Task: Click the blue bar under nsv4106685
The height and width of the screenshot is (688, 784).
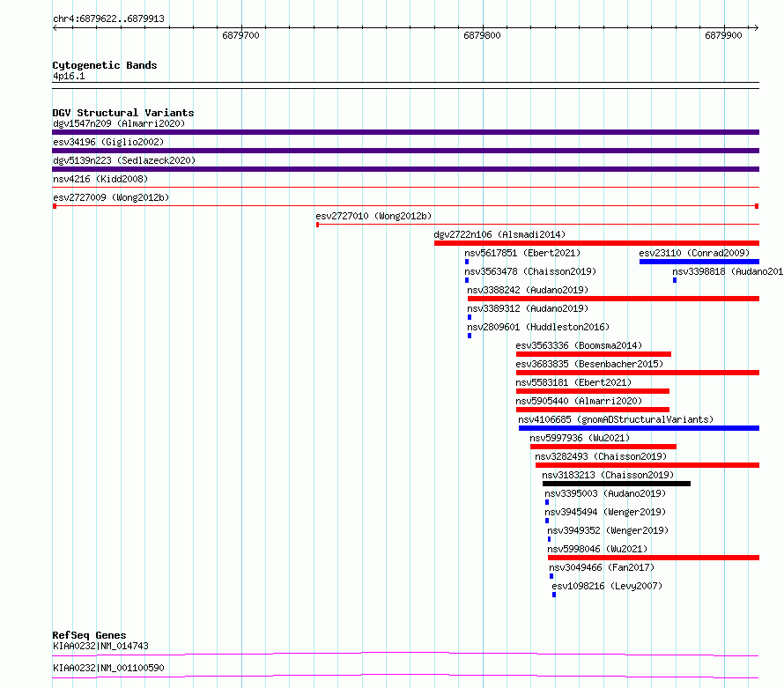Action: [x=639, y=428]
